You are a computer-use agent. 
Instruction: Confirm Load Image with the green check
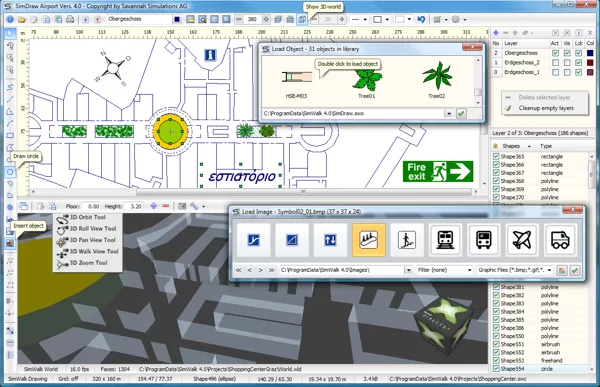pyautogui.click(x=574, y=270)
